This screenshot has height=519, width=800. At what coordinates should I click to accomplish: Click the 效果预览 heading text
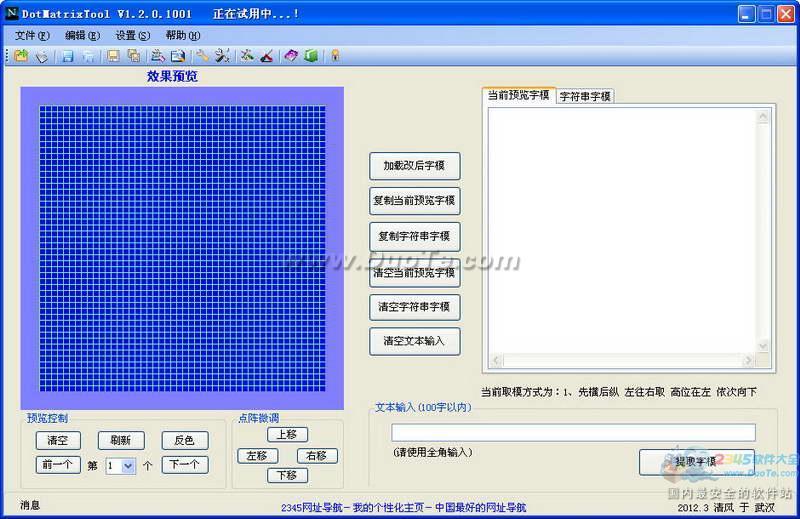tap(172, 76)
